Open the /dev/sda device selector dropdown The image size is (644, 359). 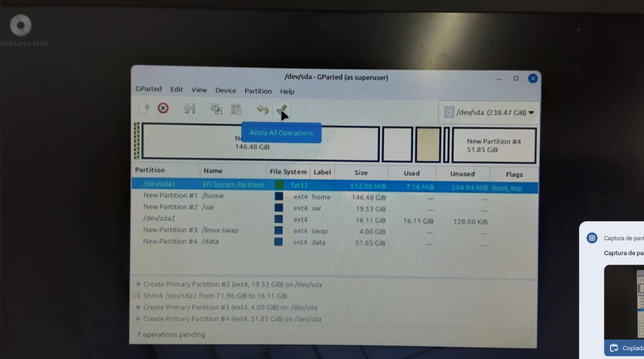(489, 113)
